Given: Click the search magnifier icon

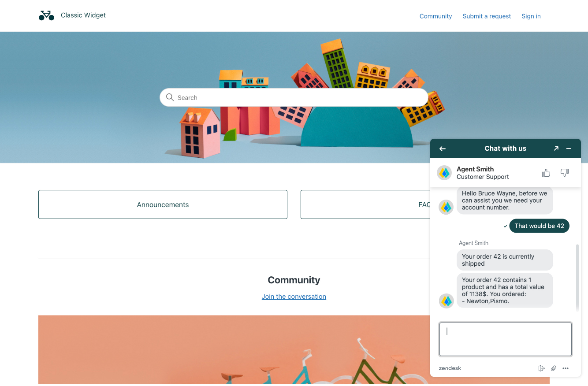Looking at the screenshot, I should pyautogui.click(x=170, y=97).
